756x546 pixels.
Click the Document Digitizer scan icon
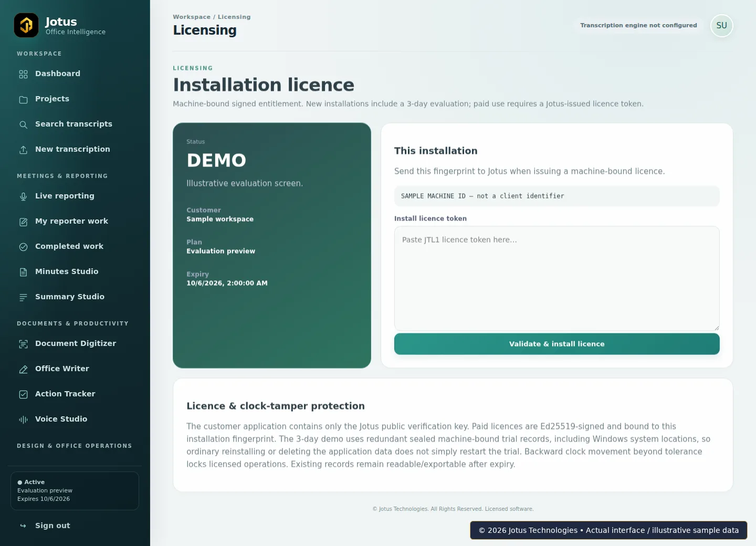(23, 344)
